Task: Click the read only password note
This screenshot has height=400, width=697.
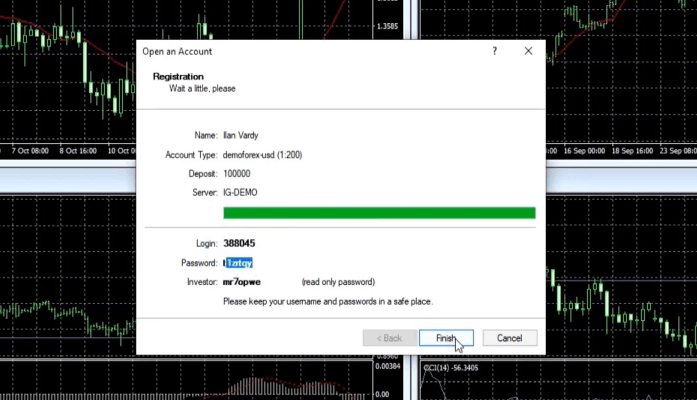Action: pos(338,282)
